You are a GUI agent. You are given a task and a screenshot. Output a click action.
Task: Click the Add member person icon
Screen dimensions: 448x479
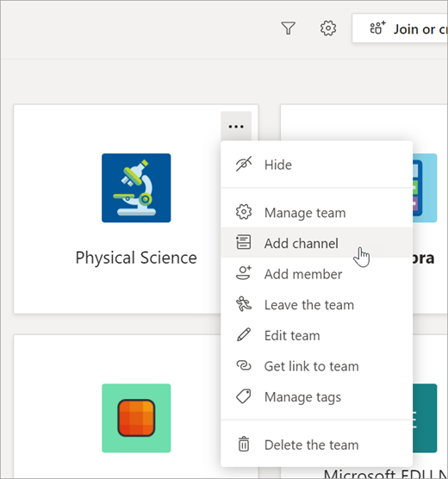(244, 273)
